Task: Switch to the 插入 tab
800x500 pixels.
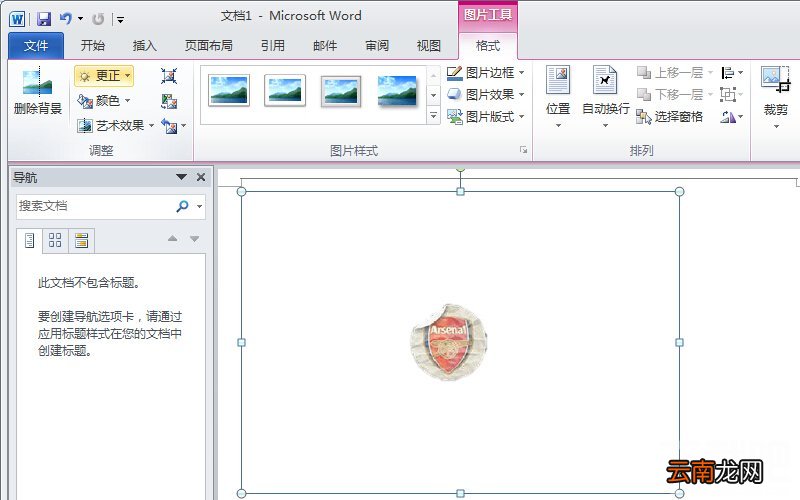Action: pos(144,45)
